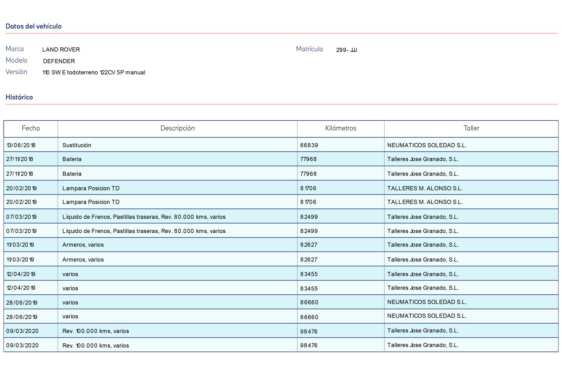Click the 'Marca' field label

click(15, 49)
